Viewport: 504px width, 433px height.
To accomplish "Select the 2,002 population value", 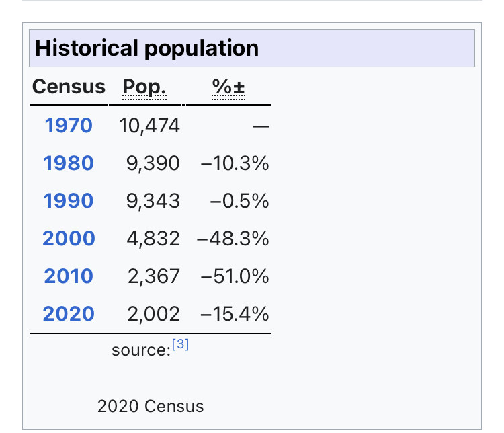I will pyautogui.click(x=153, y=314).
